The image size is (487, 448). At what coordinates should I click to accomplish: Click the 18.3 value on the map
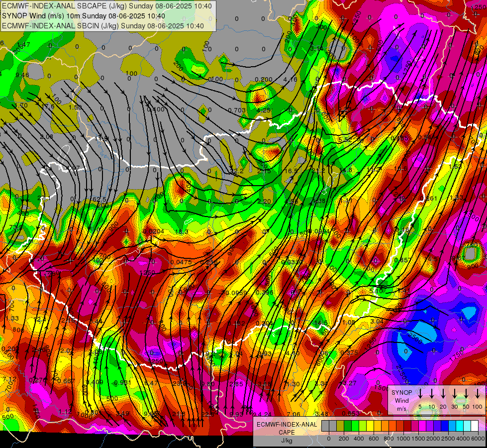click(182, 231)
